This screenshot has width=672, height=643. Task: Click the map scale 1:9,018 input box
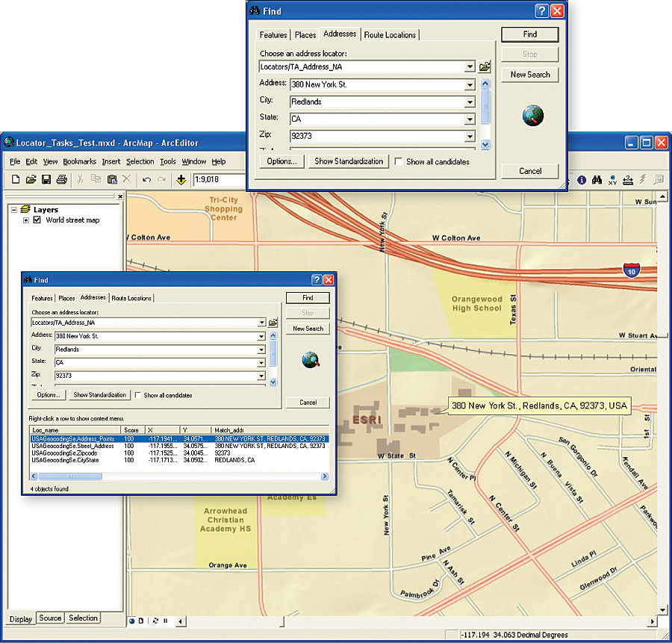(x=219, y=180)
